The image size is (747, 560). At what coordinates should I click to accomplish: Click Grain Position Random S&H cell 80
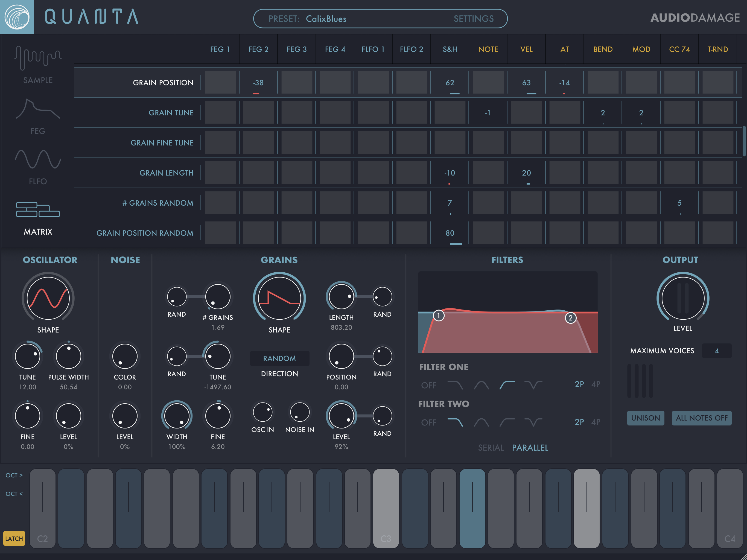pyautogui.click(x=450, y=233)
